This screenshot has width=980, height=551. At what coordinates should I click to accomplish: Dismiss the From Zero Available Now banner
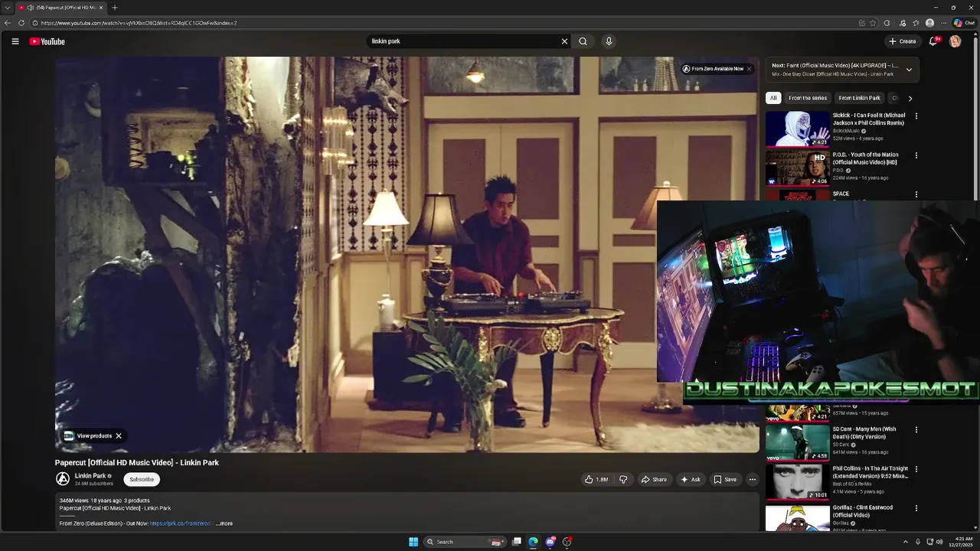tap(749, 69)
